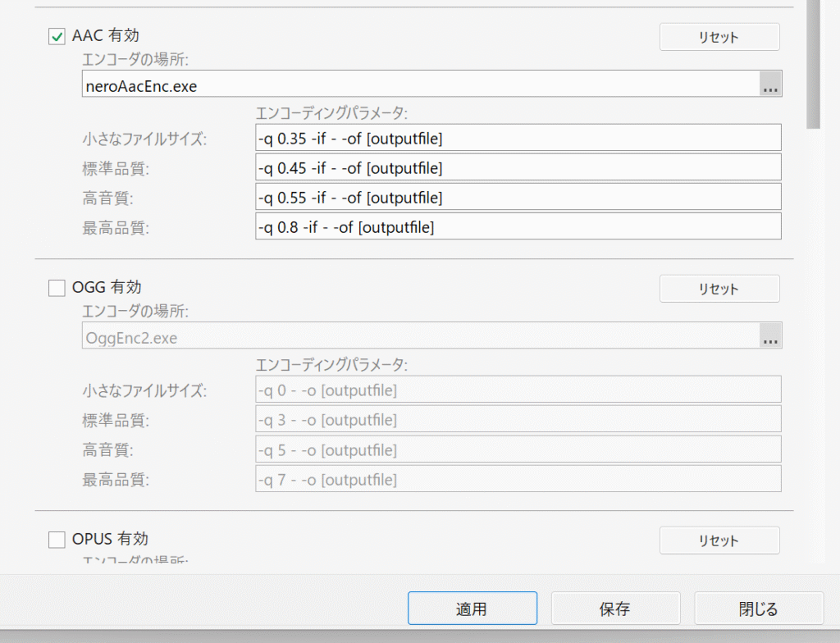Click the OggEnc2.exe path field
The height and width of the screenshot is (643, 840).
click(x=418, y=336)
